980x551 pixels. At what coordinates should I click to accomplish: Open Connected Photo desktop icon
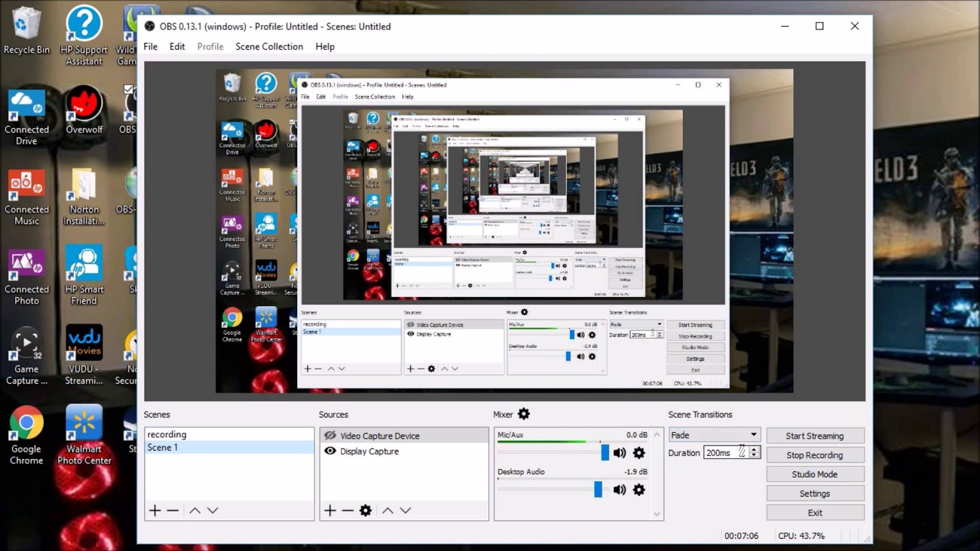pyautogui.click(x=26, y=277)
